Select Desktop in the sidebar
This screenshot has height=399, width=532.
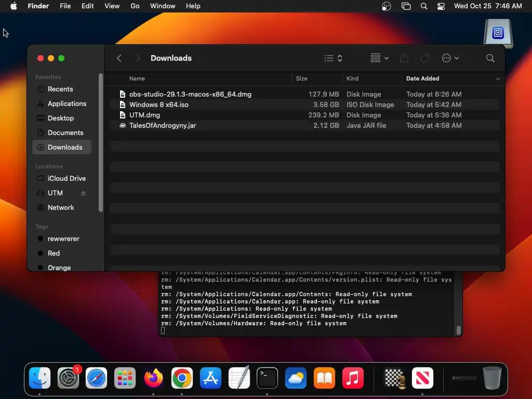click(62, 118)
